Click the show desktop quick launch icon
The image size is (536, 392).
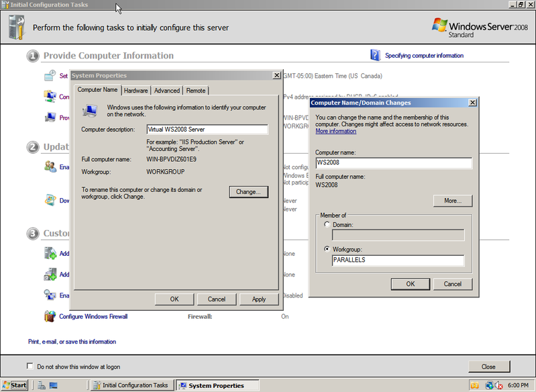tap(53, 385)
